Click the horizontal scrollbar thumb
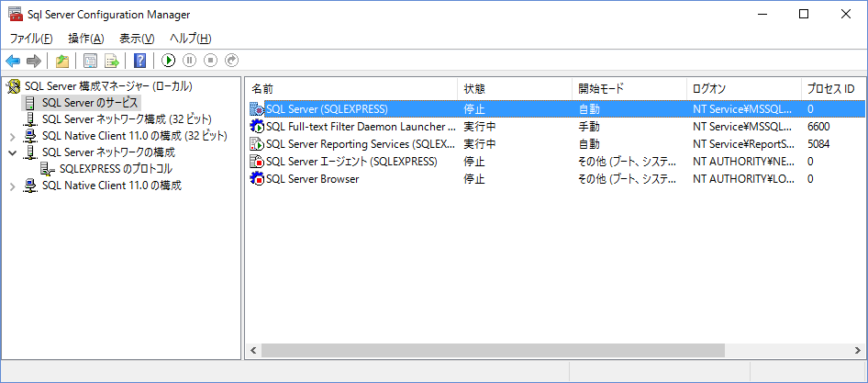868x383 pixels. [x=493, y=350]
